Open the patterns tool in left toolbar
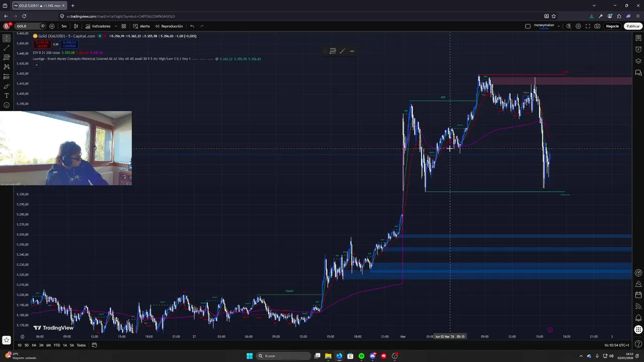 (7, 67)
